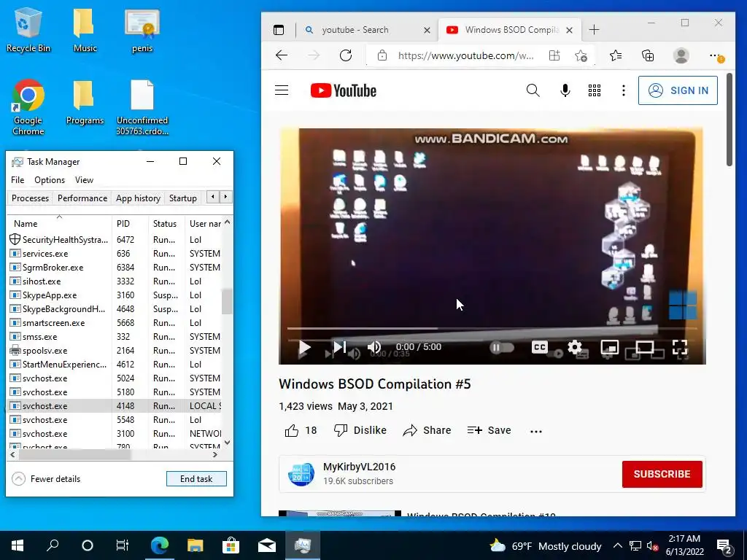Screen dimensions: 747x560
Task: Switch to the Startup tab
Action: [183, 198]
